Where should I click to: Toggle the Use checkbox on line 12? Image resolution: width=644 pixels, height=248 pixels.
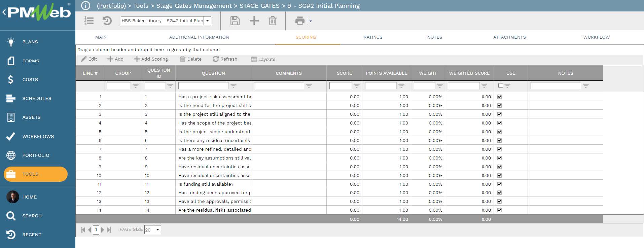pos(500,192)
